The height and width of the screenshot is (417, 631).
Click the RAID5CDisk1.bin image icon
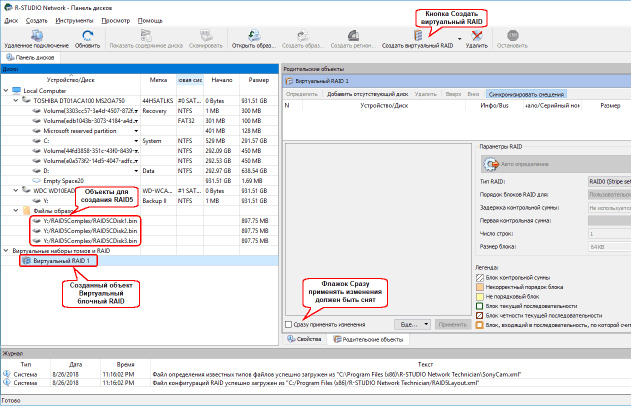[x=37, y=221]
